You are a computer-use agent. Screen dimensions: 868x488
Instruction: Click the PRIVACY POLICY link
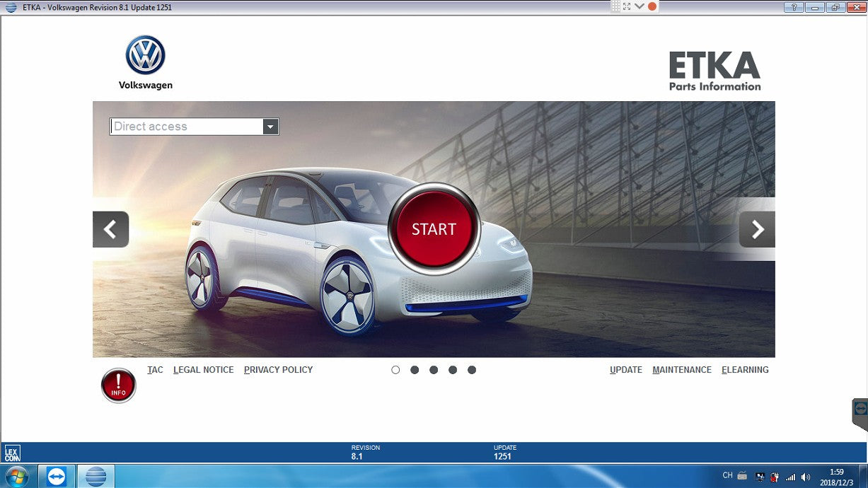coord(278,370)
